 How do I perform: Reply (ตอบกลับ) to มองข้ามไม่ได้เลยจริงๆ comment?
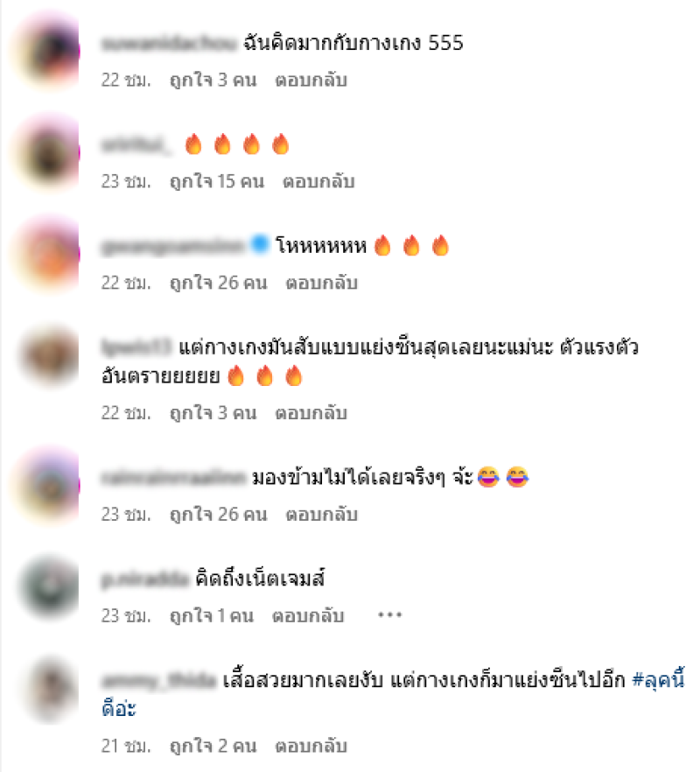321,514
